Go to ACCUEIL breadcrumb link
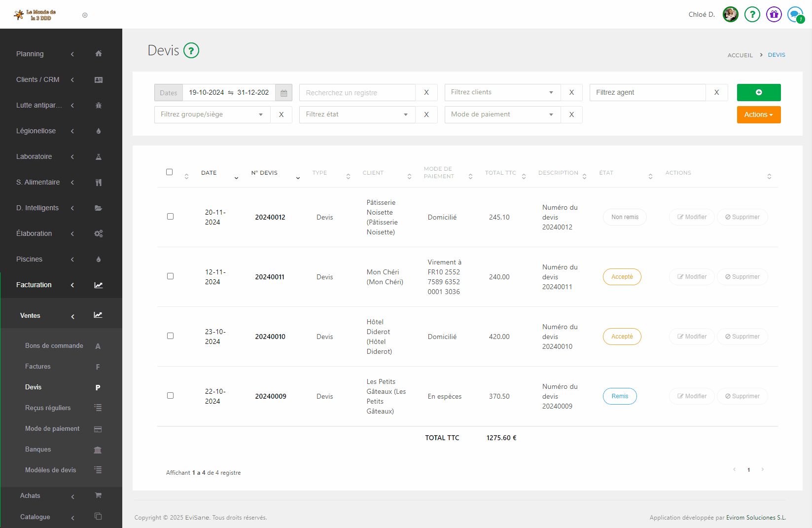This screenshot has height=528, width=812. click(x=740, y=55)
